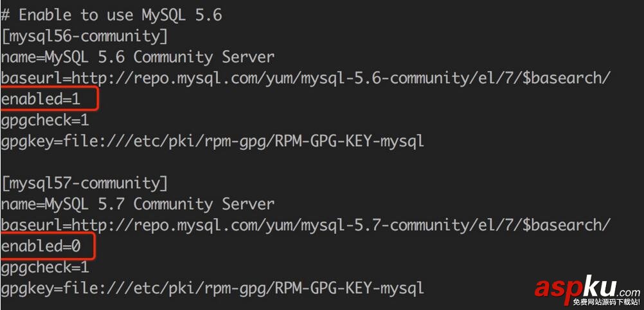Click the aspku.com watermark logo
This screenshot has width=644, height=310.
click(x=586, y=286)
